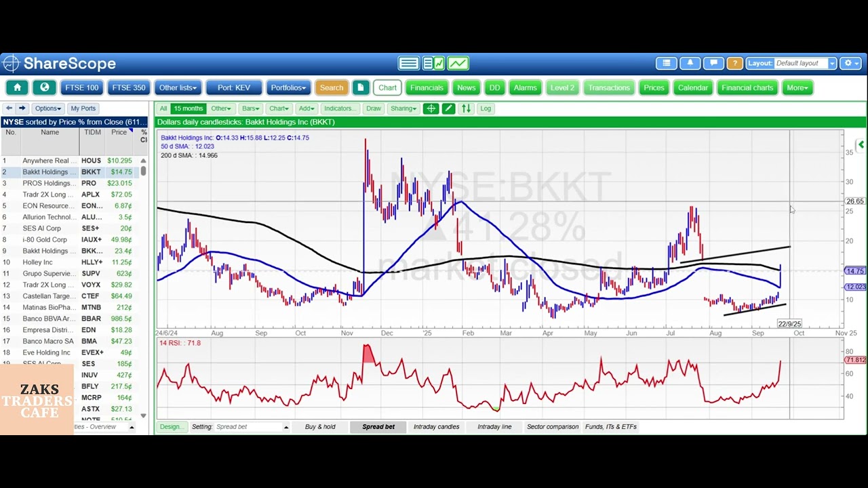The width and height of the screenshot is (868, 488).
Task: Open the orange help question mark
Action: (x=734, y=63)
